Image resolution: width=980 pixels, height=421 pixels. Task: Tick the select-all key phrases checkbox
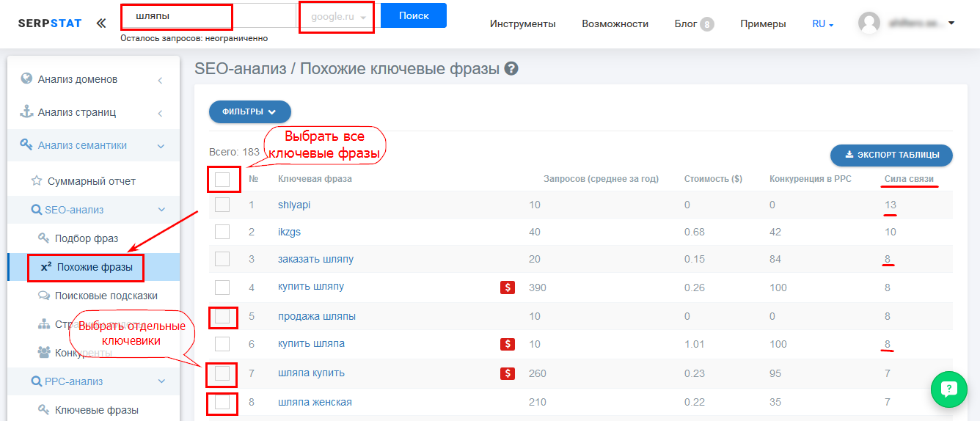(x=222, y=179)
